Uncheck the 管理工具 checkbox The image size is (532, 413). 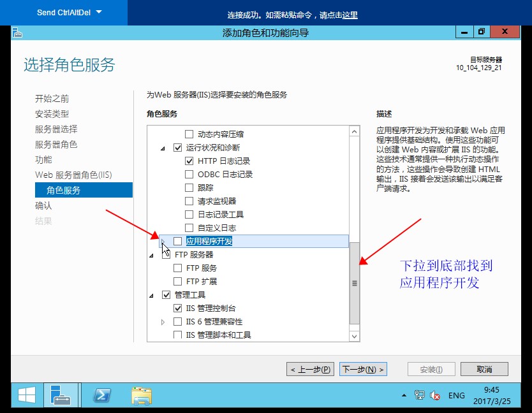click(x=166, y=295)
